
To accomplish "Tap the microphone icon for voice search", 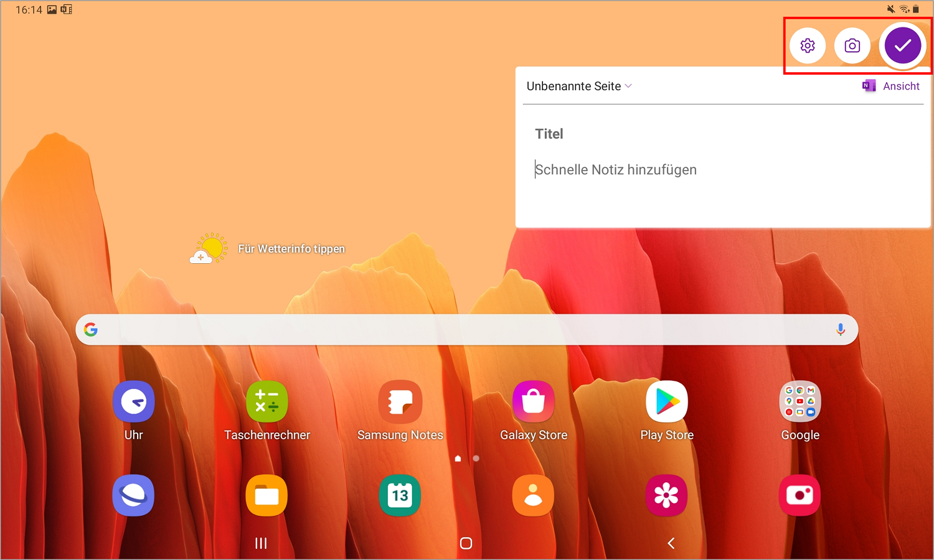I will [x=841, y=329].
